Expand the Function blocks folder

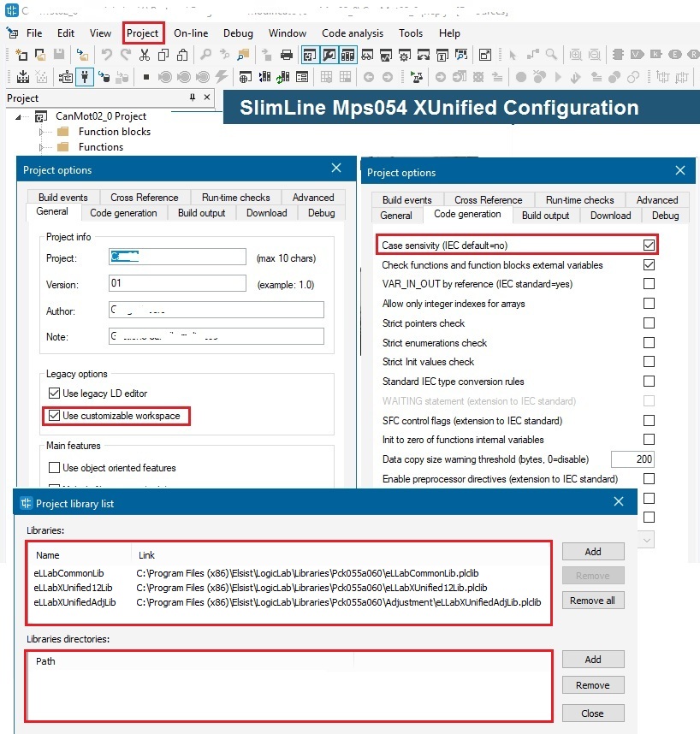(x=41, y=132)
